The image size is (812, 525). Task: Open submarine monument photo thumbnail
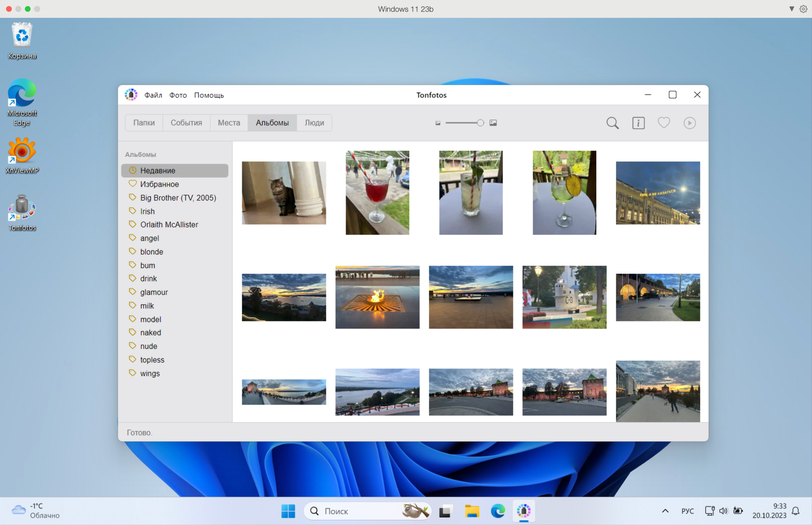point(564,297)
